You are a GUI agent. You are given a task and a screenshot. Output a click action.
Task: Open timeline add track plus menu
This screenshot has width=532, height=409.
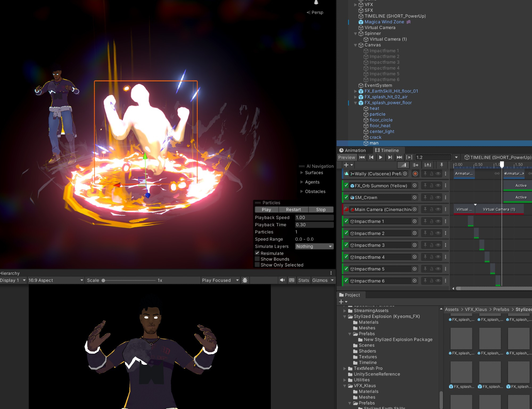coord(348,165)
